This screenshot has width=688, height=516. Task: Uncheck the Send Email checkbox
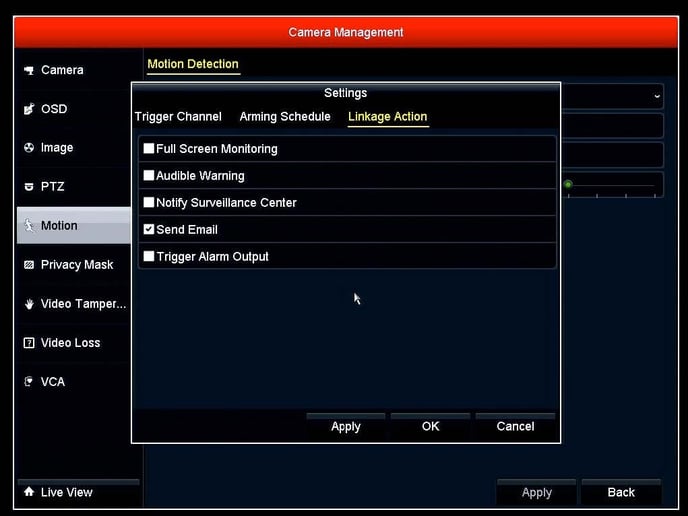(x=149, y=230)
